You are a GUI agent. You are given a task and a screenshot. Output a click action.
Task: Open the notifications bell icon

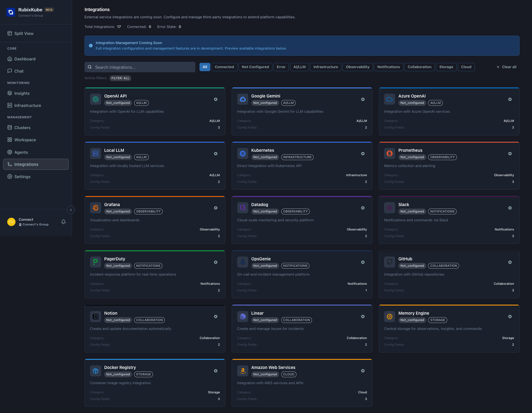coord(63,222)
